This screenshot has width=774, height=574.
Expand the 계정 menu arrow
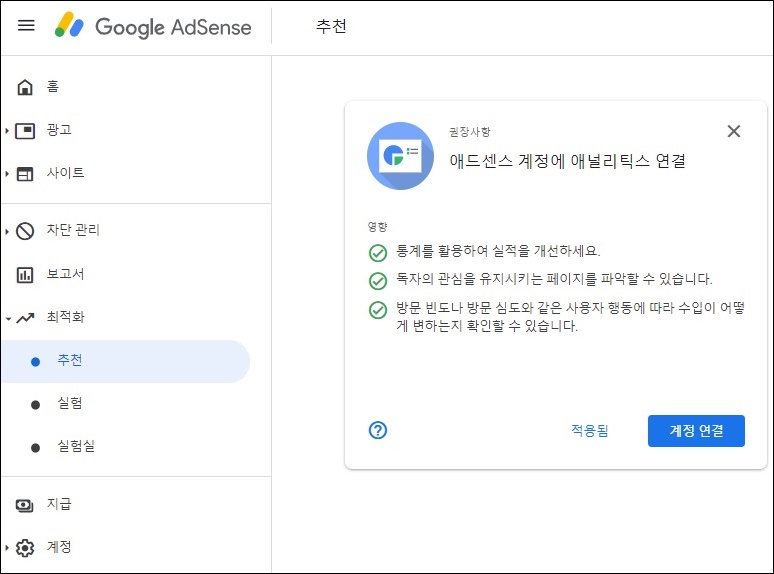coord(7,547)
